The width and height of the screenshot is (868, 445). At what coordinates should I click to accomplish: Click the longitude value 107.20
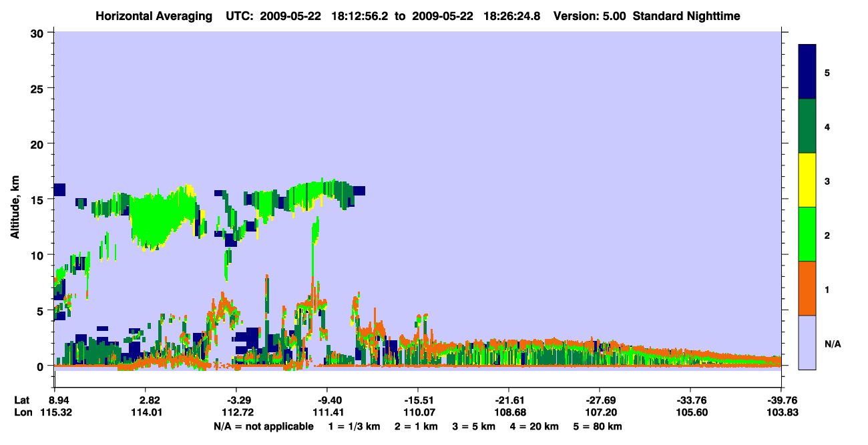pyautogui.click(x=600, y=413)
